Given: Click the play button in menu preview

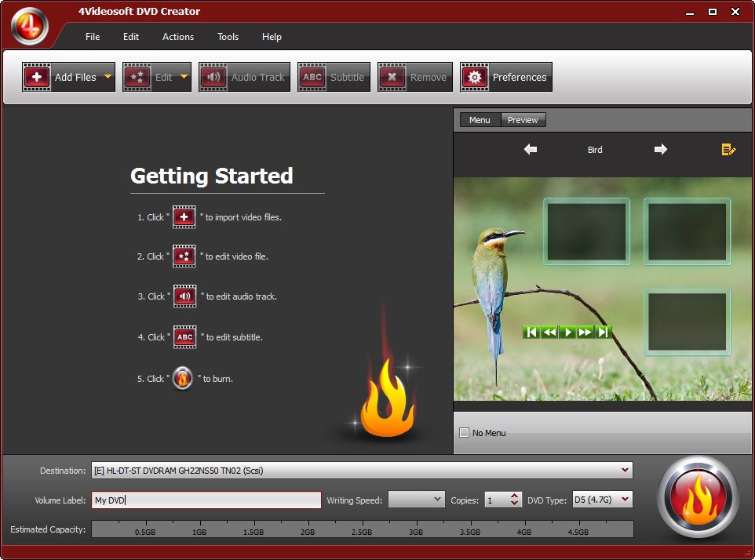Looking at the screenshot, I should (567, 332).
